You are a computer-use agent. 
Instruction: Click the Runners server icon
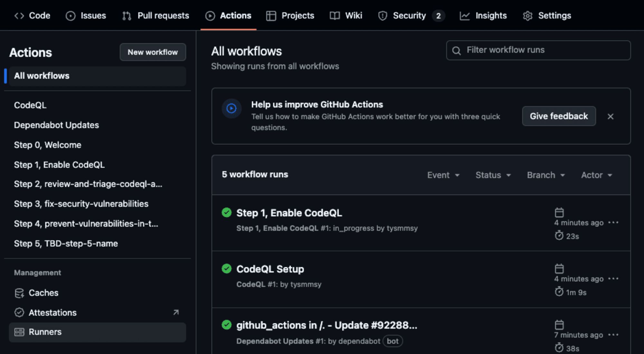[x=19, y=332]
